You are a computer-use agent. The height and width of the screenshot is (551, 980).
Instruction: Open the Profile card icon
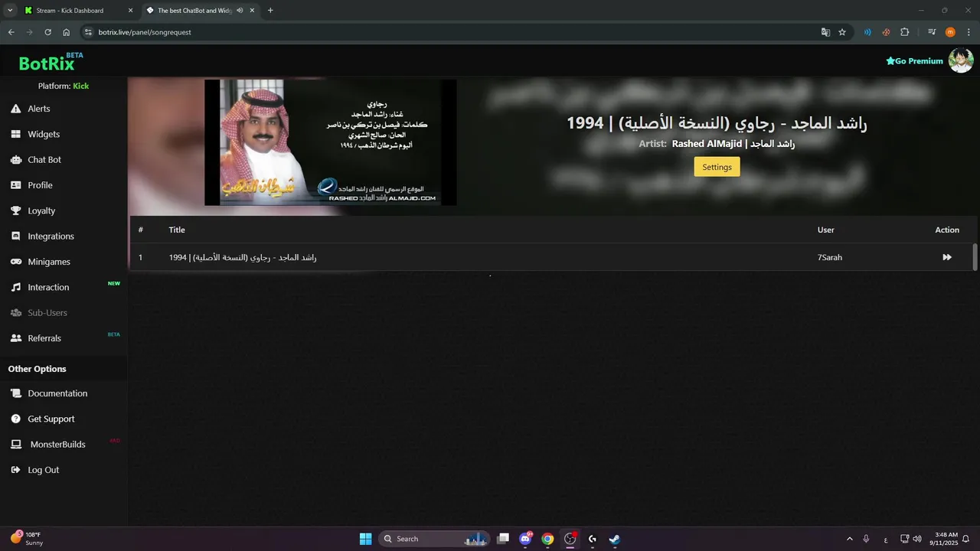tap(15, 185)
